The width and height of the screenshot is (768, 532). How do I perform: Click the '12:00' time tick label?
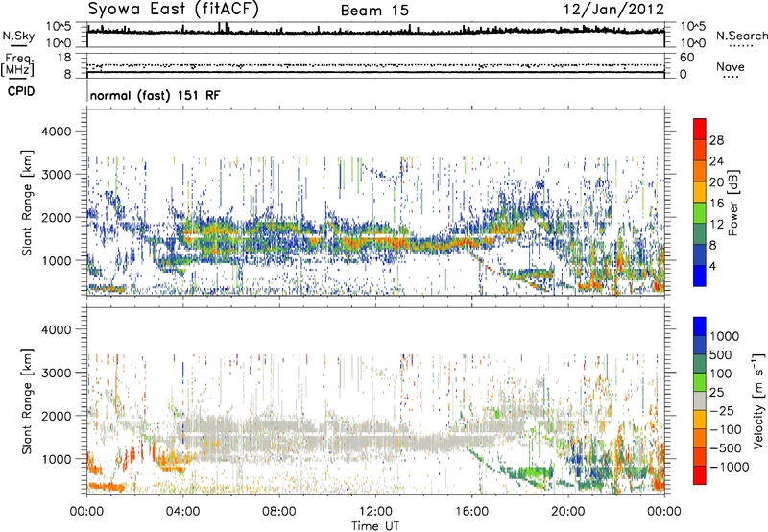pos(375,512)
